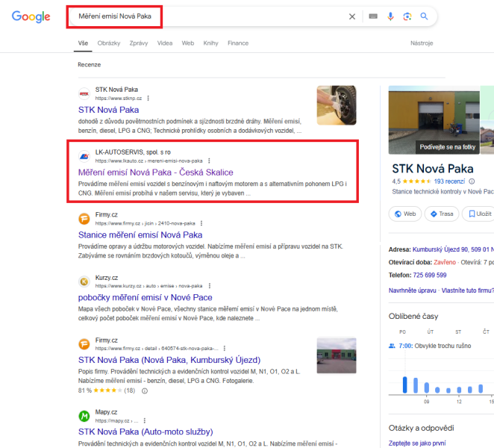Click the Mapy.cz favicon
Image resolution: width=494 pixels, height=448 pixels.
point(84,416)
